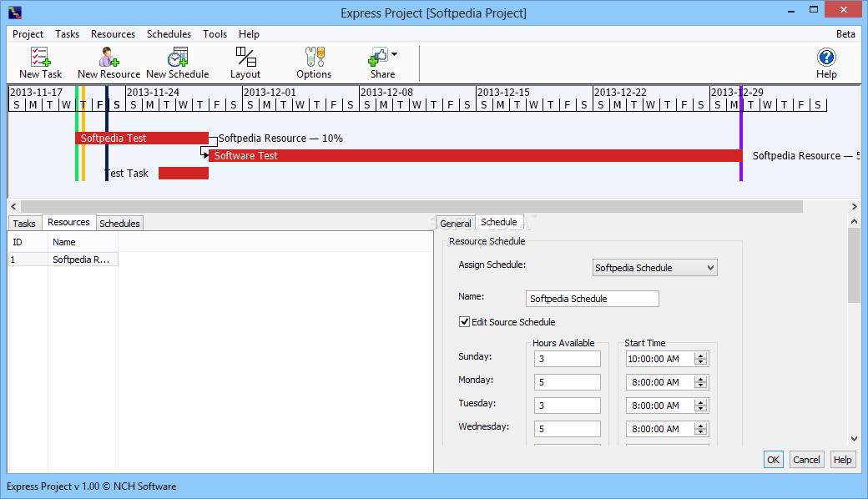Viewport: 868px width, 499px height.
Task: Select the Softpedia R... resource row
Action: (x=63, y=260)
